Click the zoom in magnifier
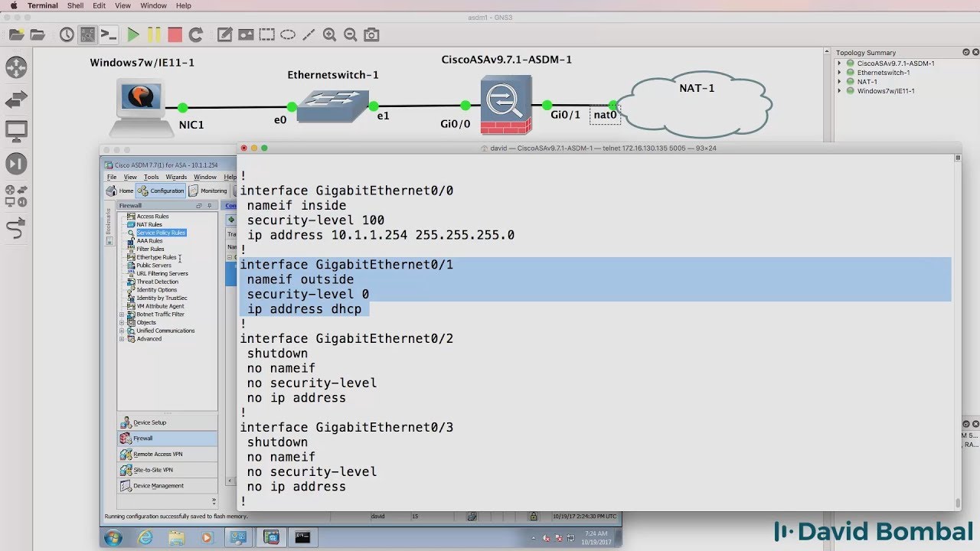This screenshot has width=980, height=551. pyautogui.click(x=329, y=34)
